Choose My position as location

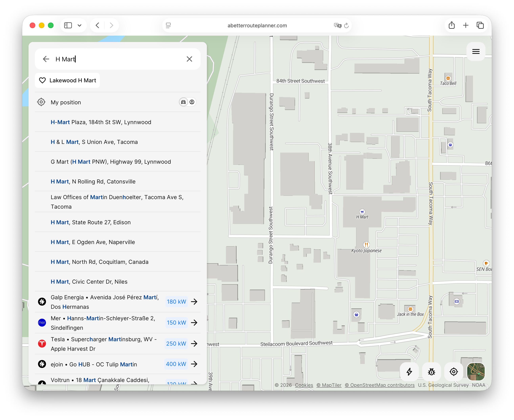click(118, 102)
